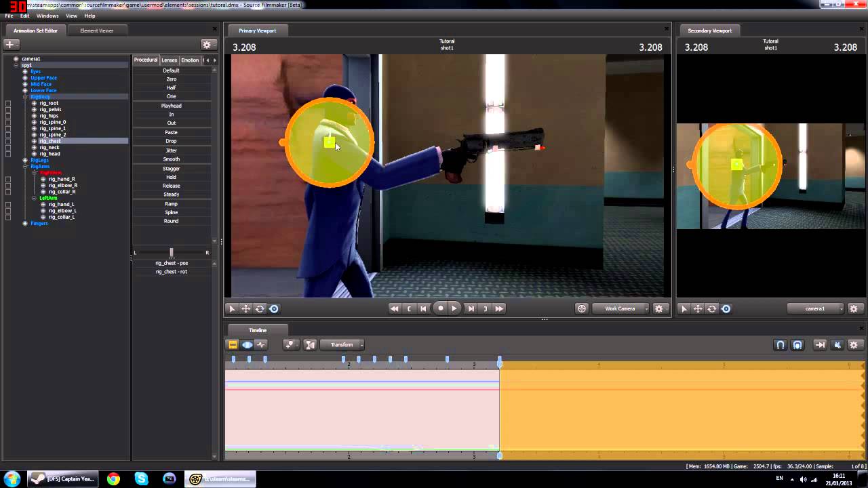Open the Transform dropdown in the timeline
The width and height of the screenshot is (868, 488).
pyautogui.click(x=342, y=345)
